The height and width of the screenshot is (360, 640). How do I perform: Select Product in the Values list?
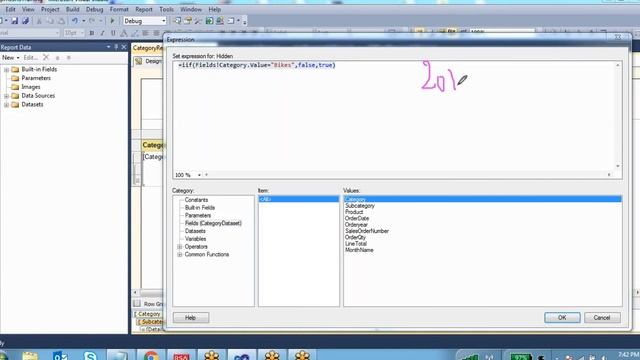pos(354,212)
